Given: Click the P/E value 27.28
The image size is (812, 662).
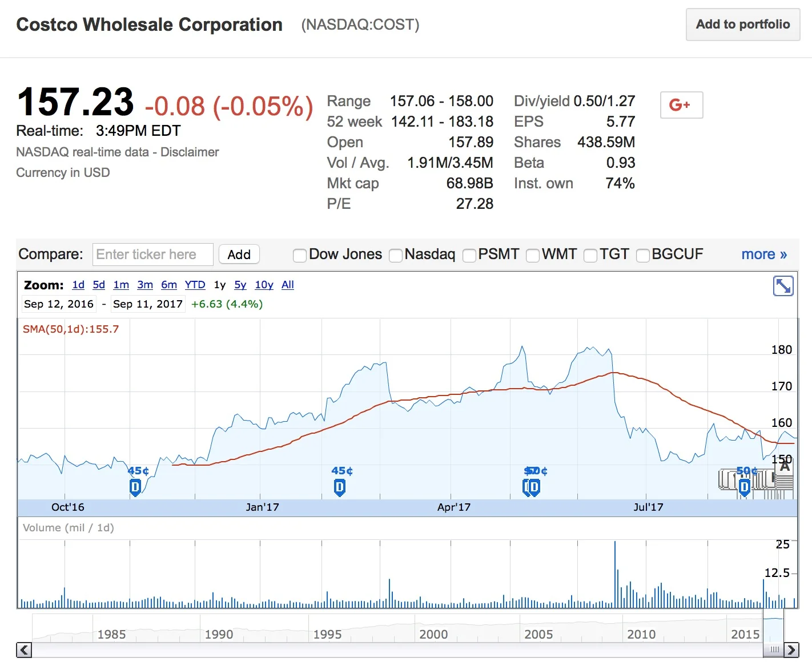Looking at the screenshot, I should [x=475, y=204].
